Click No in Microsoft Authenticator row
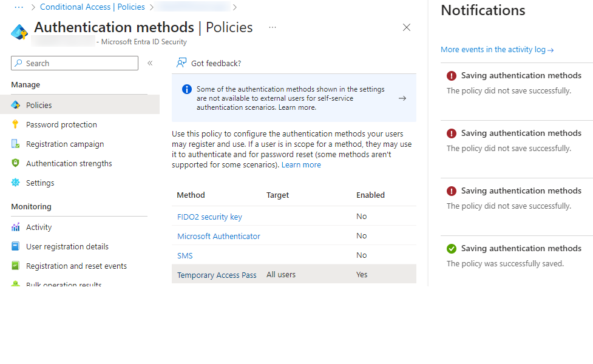The height and width of the screenshot is (364, 593). click(361, 235)
